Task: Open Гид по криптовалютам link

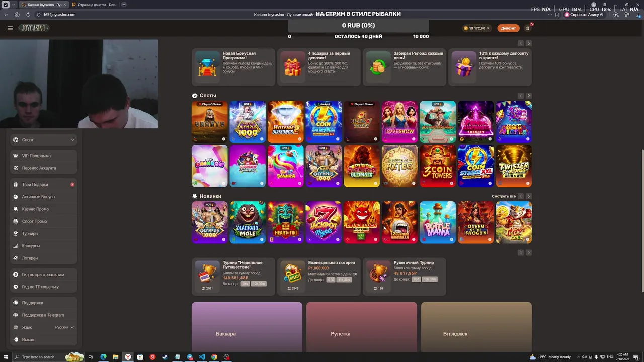Action: pos(44,275)
